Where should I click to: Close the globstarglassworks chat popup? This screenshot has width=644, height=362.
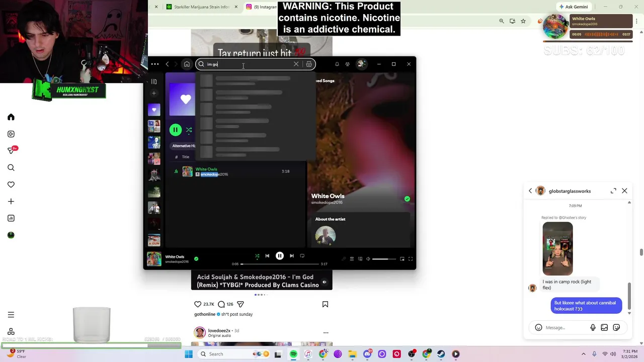coord(624,191)
